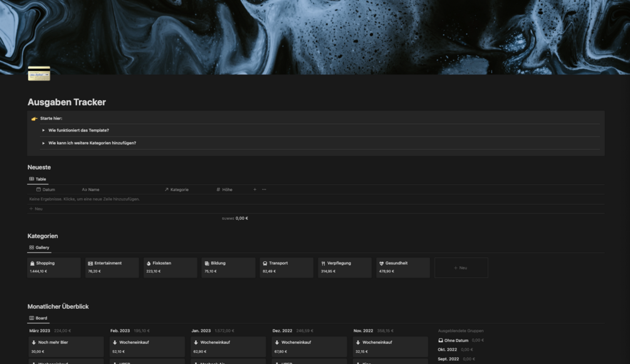Image resolution: width=630 pixels, height=364 pixels.
Task: Open the 1.572,00 € sum beside Jan. 2023
Action: [224, 331]
